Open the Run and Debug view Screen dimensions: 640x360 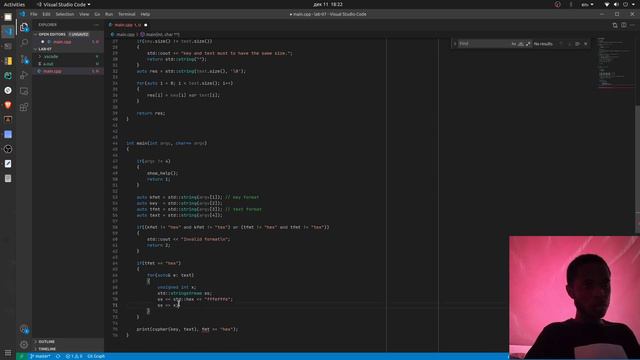24,75
